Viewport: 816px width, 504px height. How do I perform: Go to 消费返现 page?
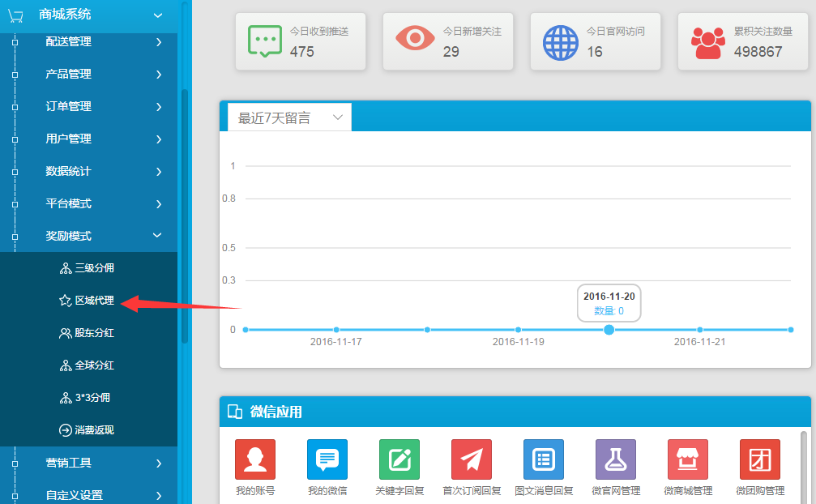pos(94,430)
